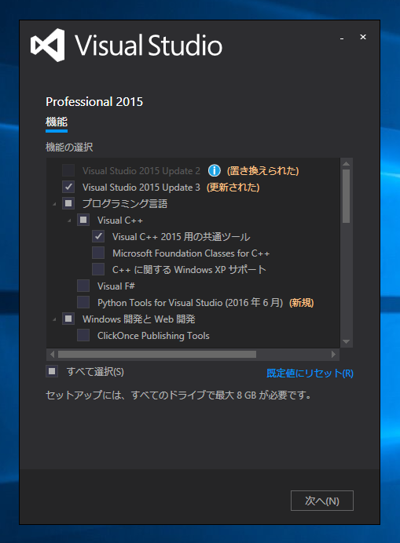Viewport: 400px width, 543px height.
Task: Click the (更新された) status text
Action: point(233,187)
